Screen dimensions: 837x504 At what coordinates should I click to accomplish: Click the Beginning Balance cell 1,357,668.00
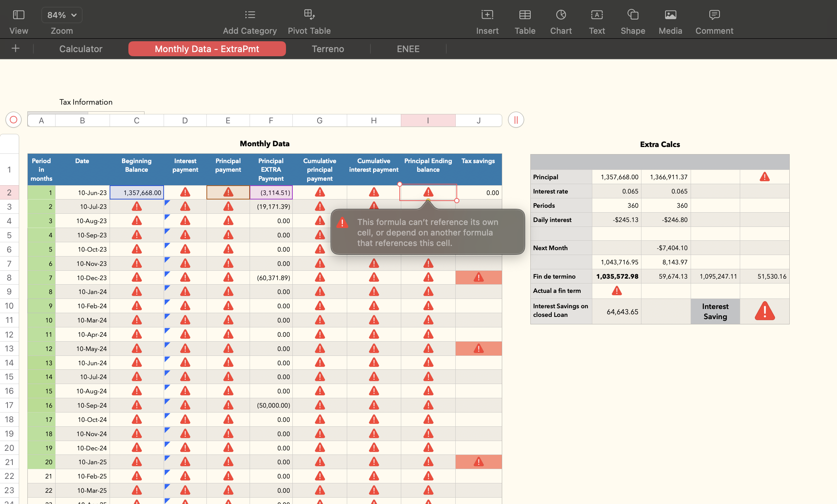click(x=137, y=192)
